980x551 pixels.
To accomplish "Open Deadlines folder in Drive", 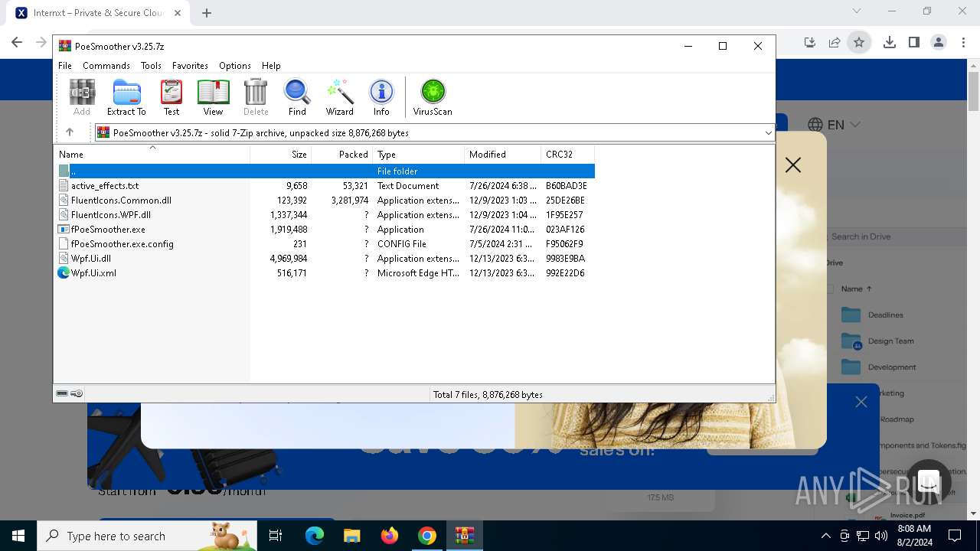I will (x=873, y=315).
